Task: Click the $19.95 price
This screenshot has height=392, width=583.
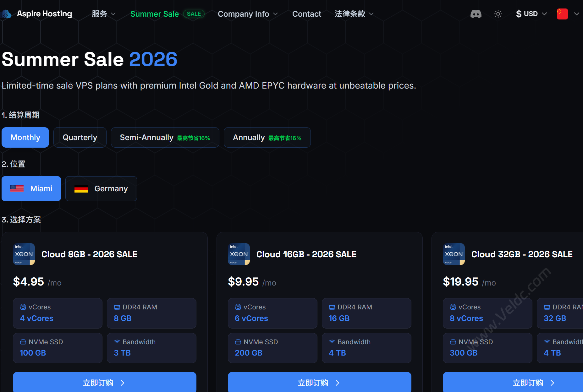Action: pyautogui.click(x=460, y=282)
